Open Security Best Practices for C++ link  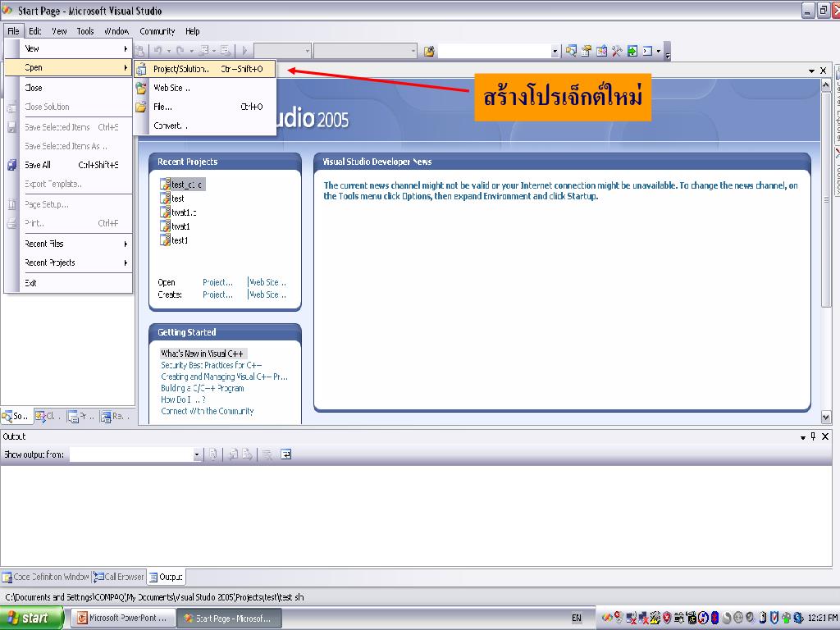(x=211, y=365)
